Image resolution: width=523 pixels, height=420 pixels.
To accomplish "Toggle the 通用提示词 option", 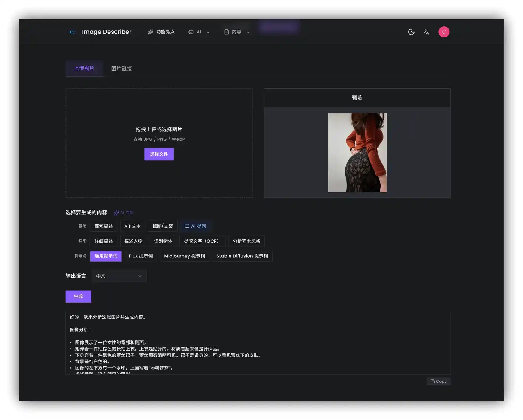I will (106, 256).
